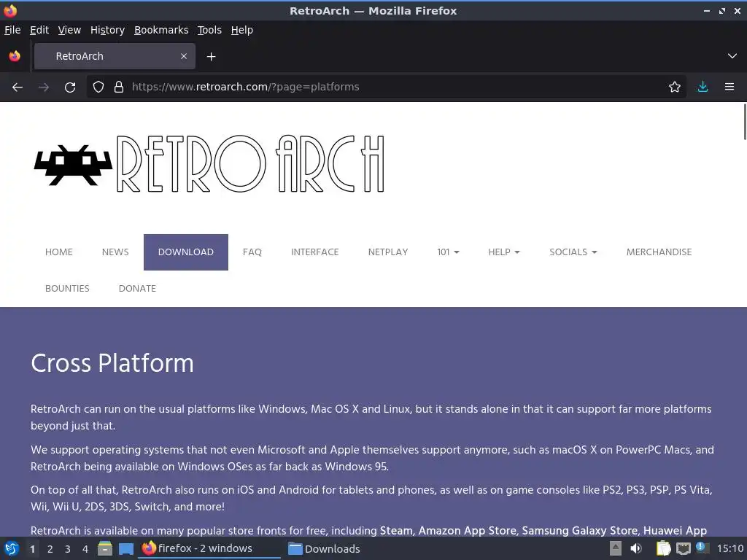Image resolution: width=747 pixels, height=560 pixels.
Task: Expand the SOCIALS dropdown menu
Action: (573, 252)
